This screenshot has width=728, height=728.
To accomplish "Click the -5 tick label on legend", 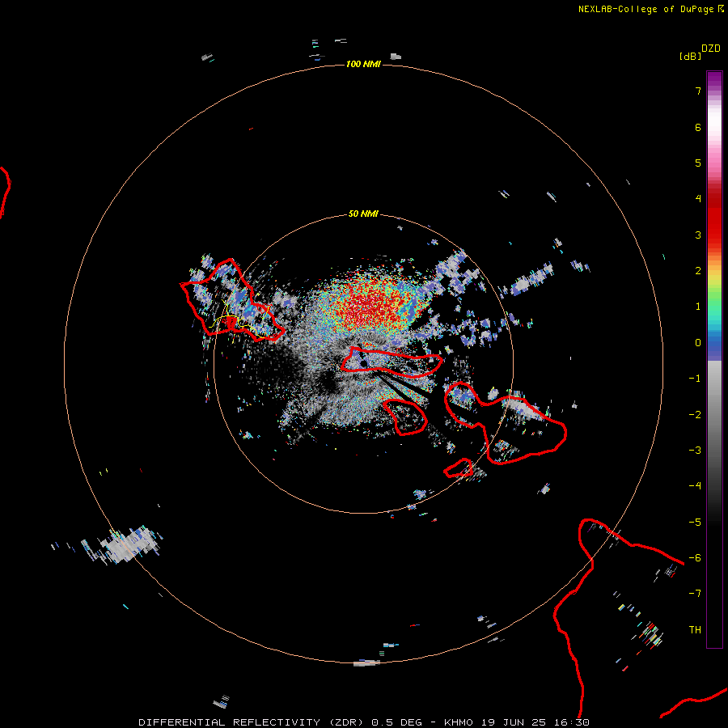I will pos(695,523).
